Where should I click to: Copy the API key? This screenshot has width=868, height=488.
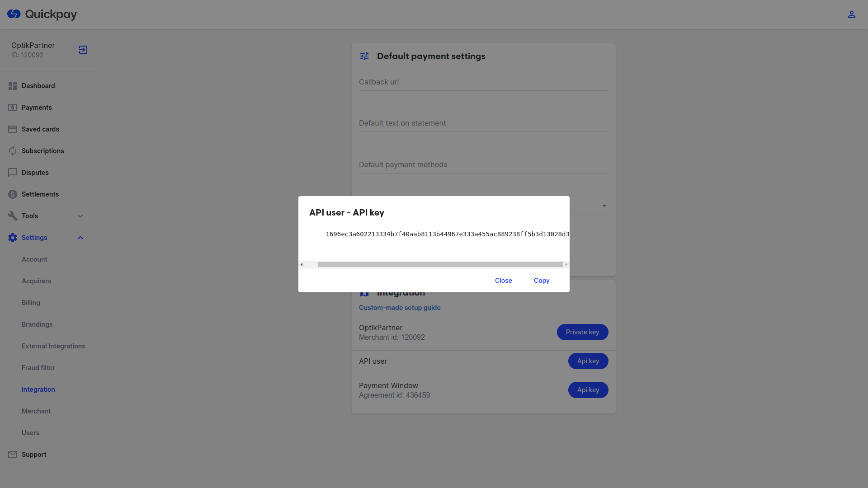[x=541, y=281]
